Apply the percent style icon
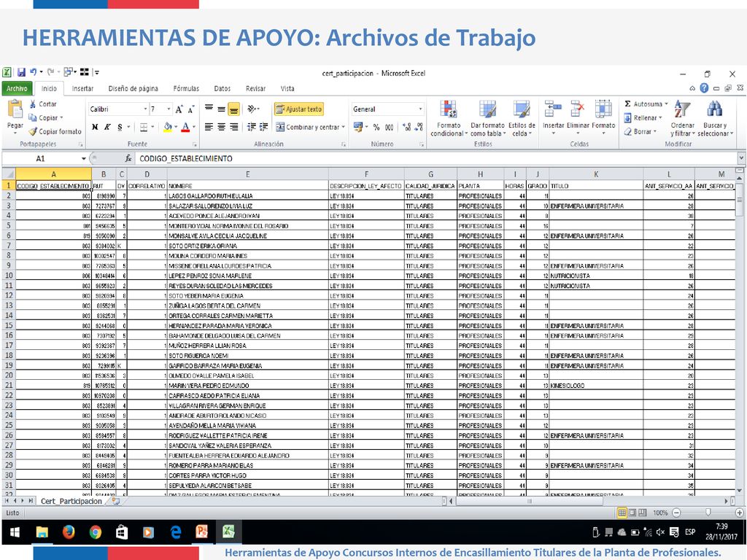 point(376,127)
